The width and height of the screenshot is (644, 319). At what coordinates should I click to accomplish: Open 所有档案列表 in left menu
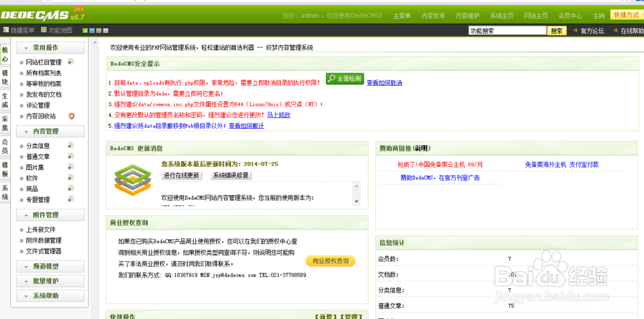(44, 73)
